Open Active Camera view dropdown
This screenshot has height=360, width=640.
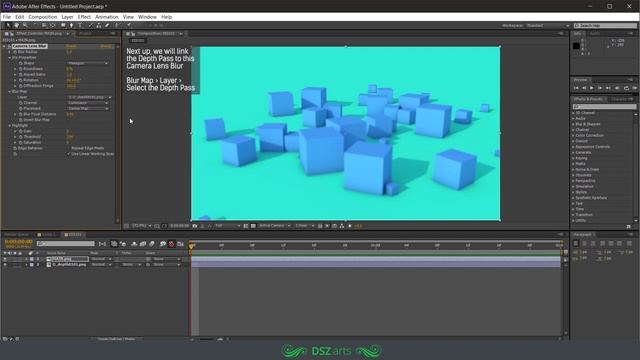click(x=274, y=226)
